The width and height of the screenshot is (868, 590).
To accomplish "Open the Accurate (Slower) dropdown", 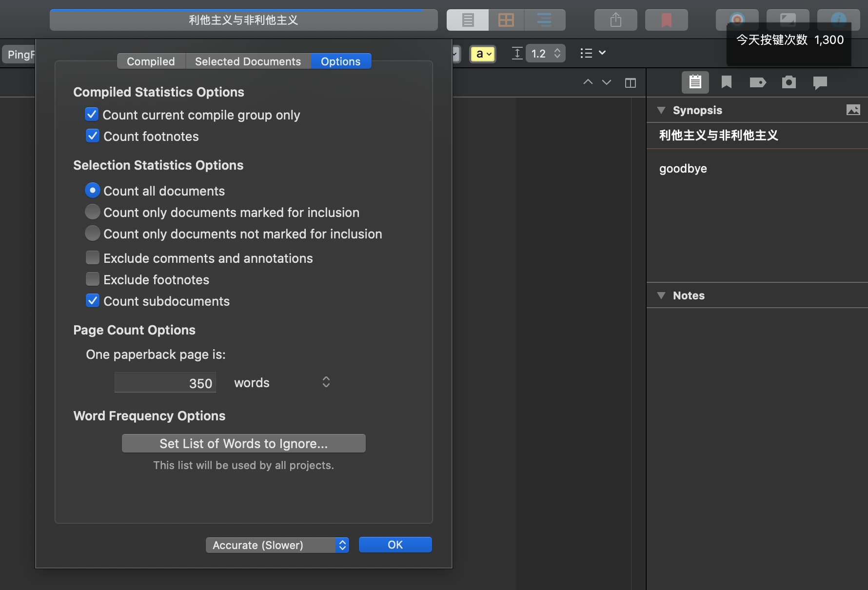I will pyautogui.click(x=277, y=545).
